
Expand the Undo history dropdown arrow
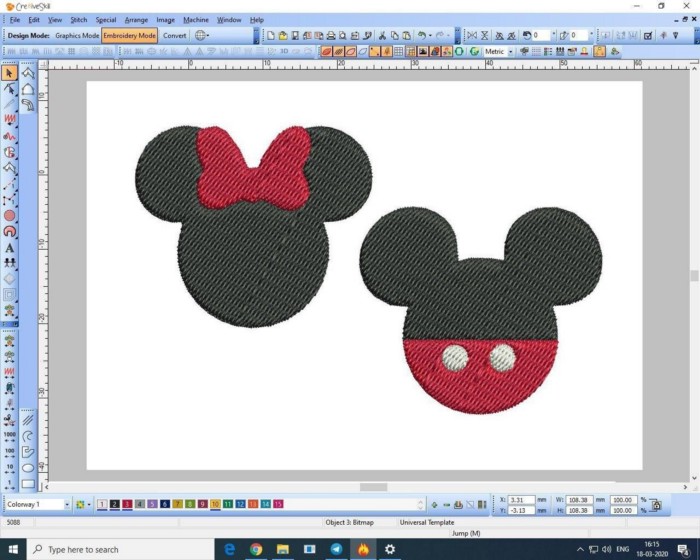tap(430, 35)
